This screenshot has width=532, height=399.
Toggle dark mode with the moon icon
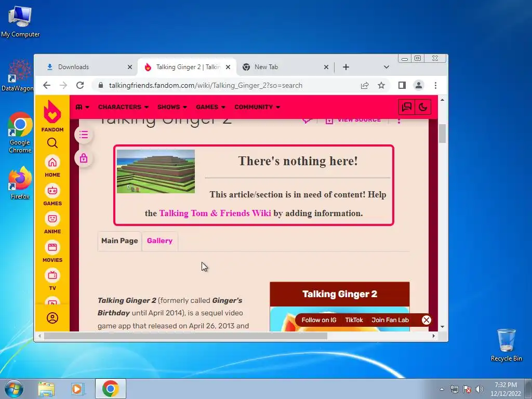423,107
